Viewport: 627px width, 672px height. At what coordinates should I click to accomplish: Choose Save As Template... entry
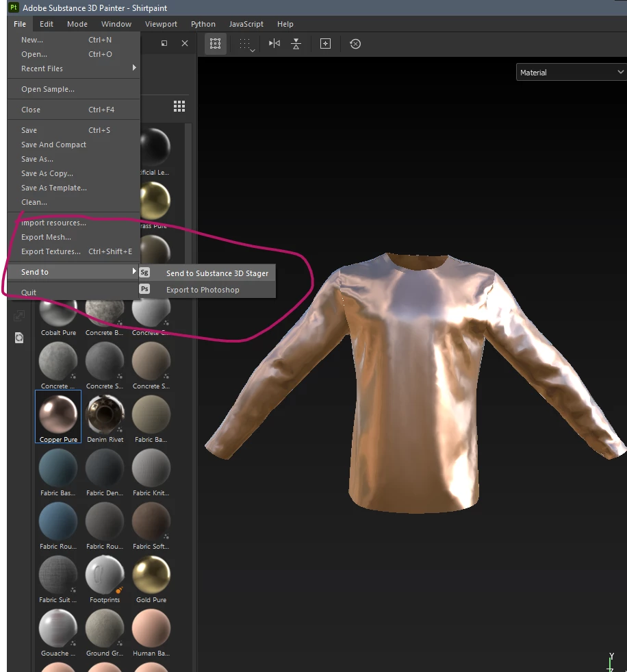click(74, 188)
